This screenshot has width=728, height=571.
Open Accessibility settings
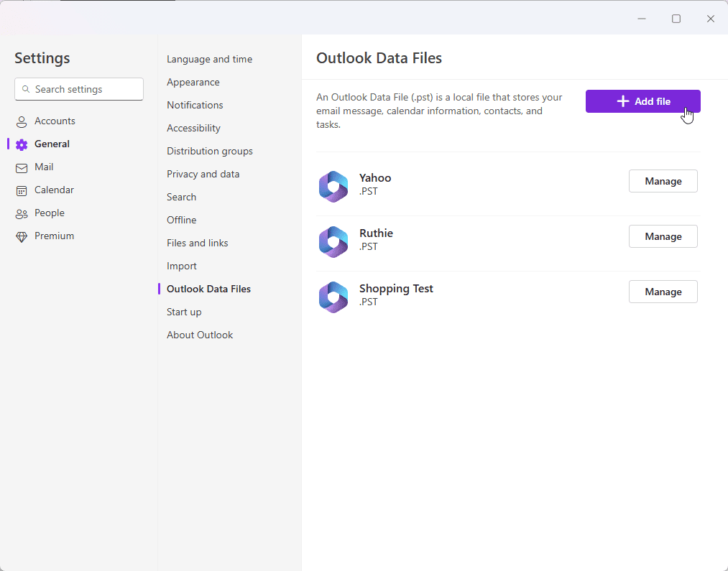pyautogui.click(x=193, y=128)
